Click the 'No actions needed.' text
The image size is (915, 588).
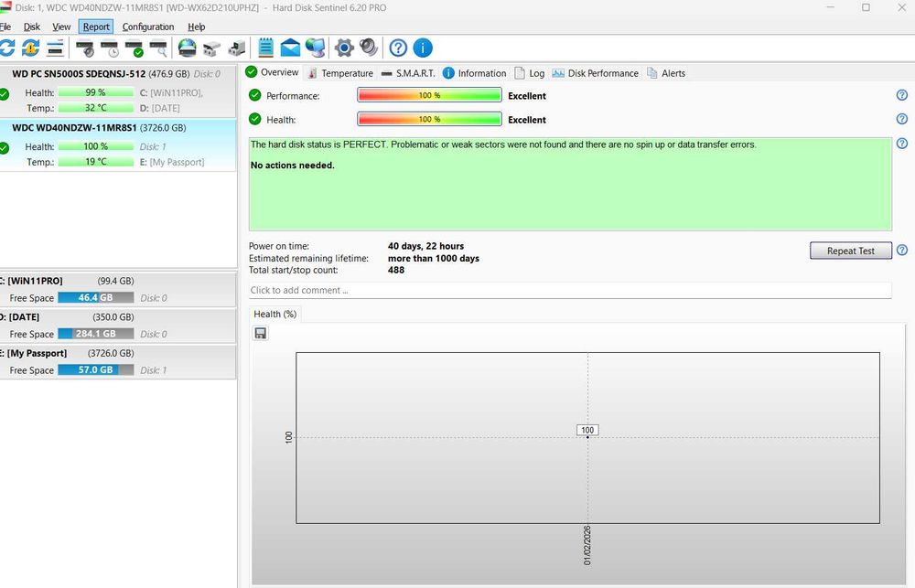[x=293, y=166]
